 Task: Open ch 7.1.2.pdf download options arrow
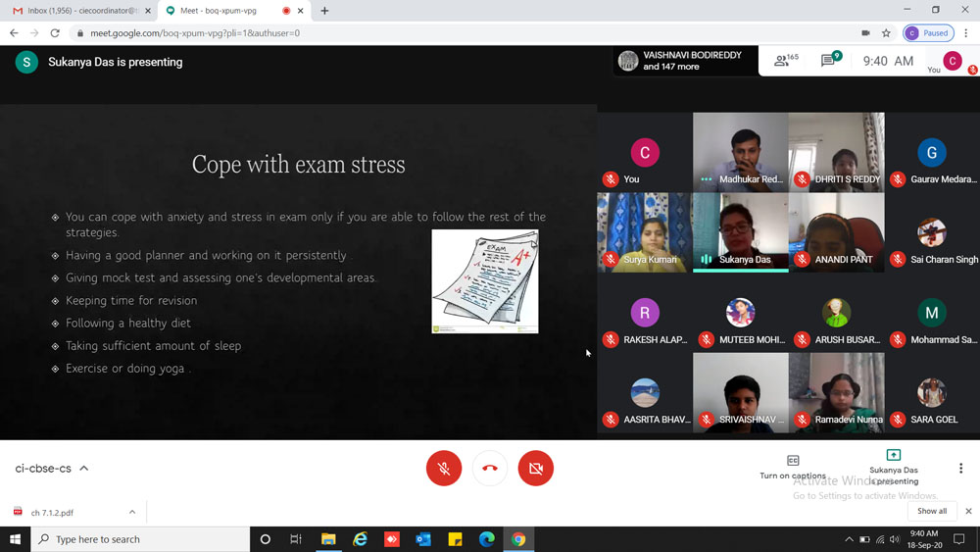[x=132, y=512]
